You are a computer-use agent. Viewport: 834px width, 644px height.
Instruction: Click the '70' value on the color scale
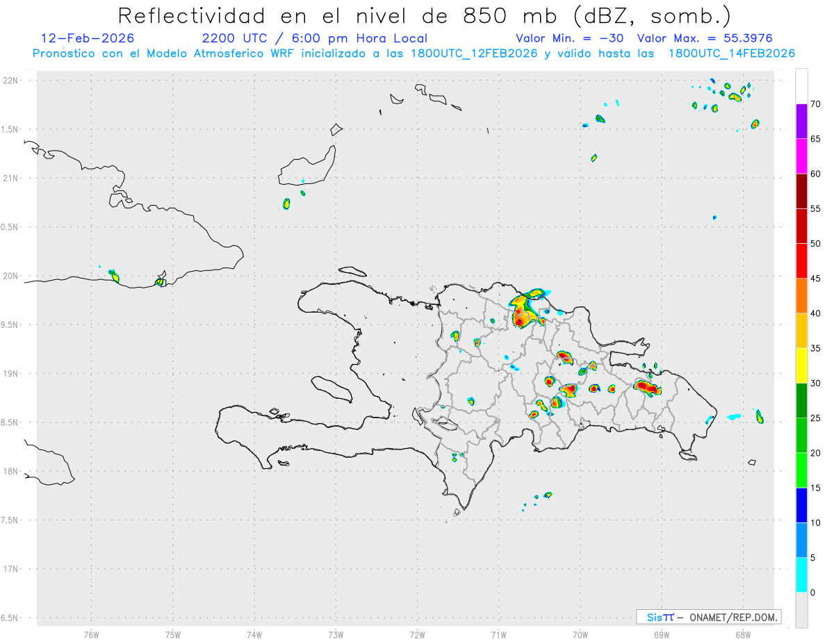coord(815,104)
